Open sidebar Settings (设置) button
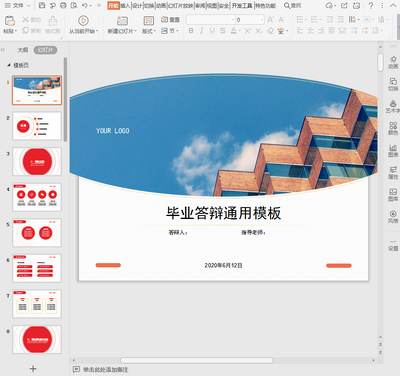The height and width of the screenshot is (376, 400). pos(393,245)
